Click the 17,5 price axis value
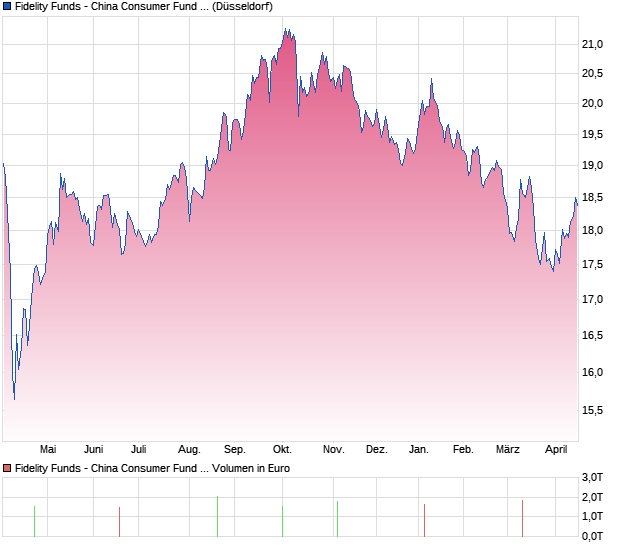Screen dimensions: 620x546 pos(592,264)
